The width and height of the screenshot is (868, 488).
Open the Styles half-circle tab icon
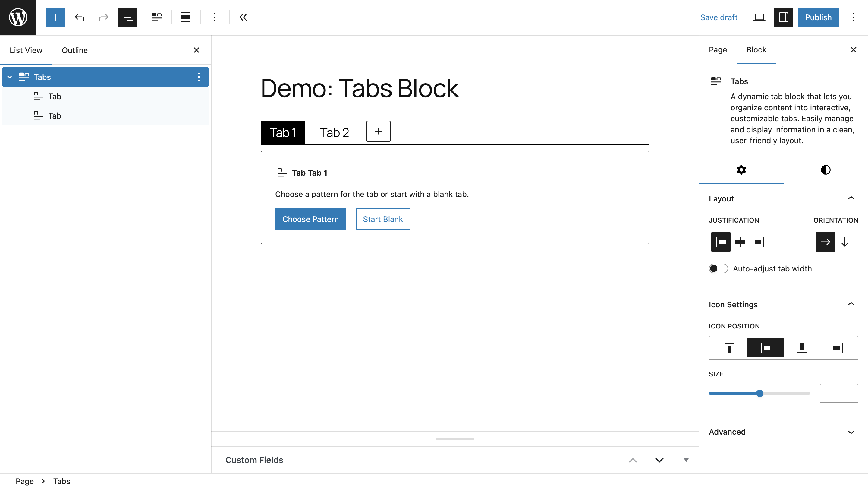[825, 170]
